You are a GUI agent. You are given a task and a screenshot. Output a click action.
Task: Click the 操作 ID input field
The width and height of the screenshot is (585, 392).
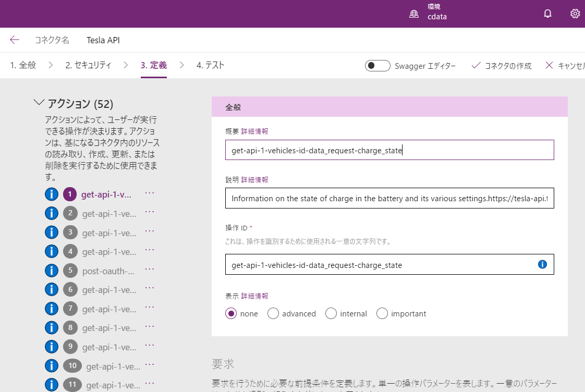389,264
